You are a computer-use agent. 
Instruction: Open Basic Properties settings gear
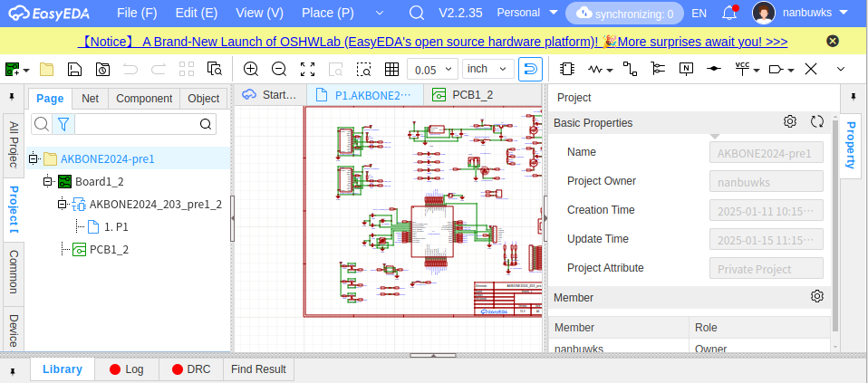click(x=790, y=121)
